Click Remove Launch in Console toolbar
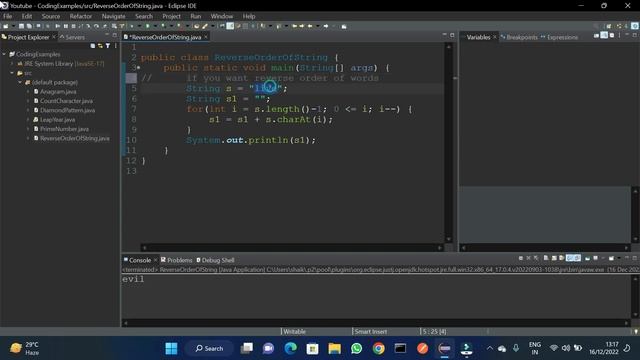Screen dimensions: 640x360 coord(529,258)
